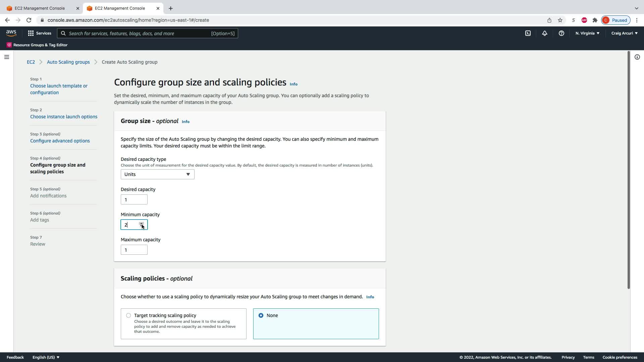The width and height of the screenshot is (644, 362).
Task: Click the Maximum capacity input field
Action: (x=134, y=250)
